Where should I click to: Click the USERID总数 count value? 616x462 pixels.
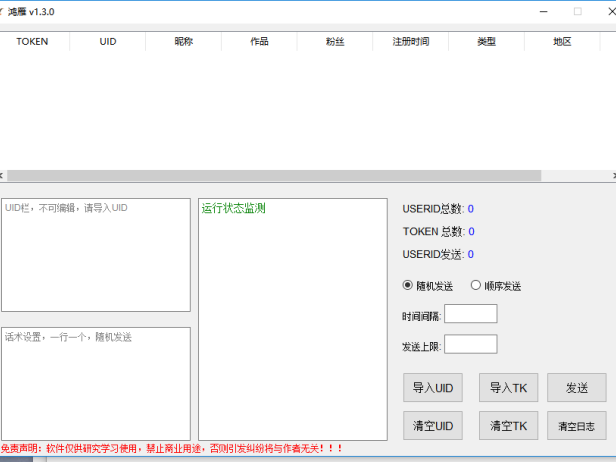pyautogui.click(x=471, y=209)
